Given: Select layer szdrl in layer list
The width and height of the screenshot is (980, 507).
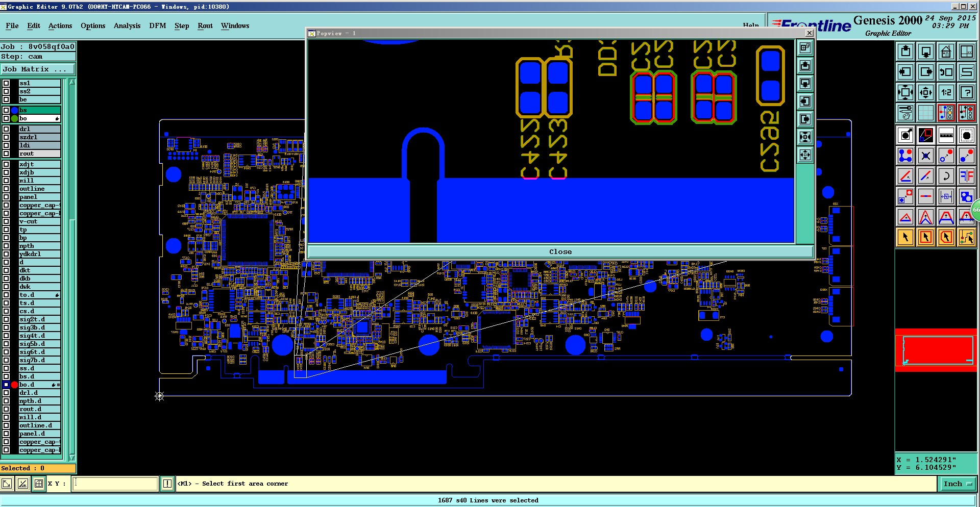Looking at the screenshot, I should click(40, 137).
